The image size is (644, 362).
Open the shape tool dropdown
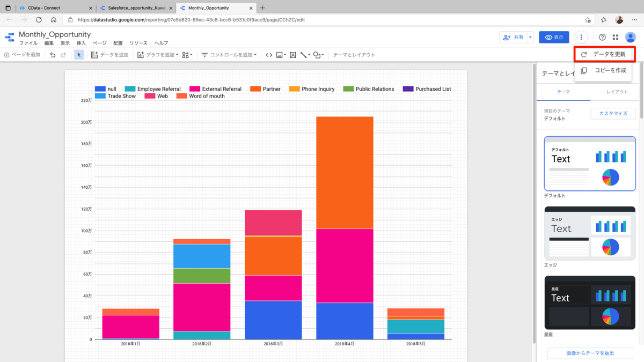[x=319, y=55]
